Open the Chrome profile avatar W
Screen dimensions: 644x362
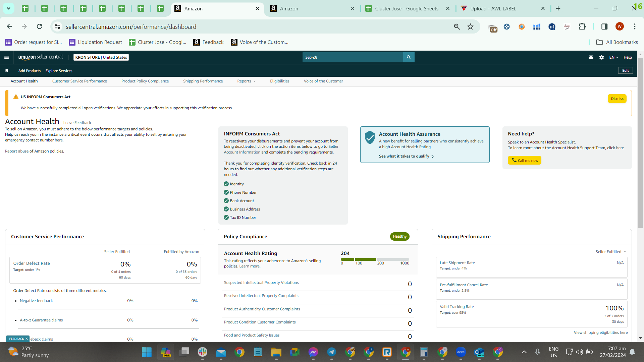point(620,26)
